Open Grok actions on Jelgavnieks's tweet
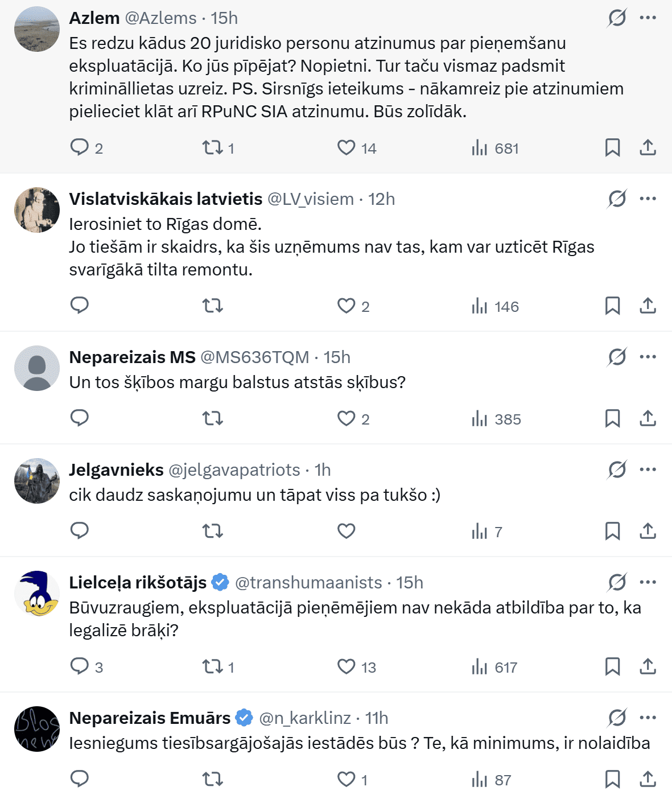 tap(617, 470)
